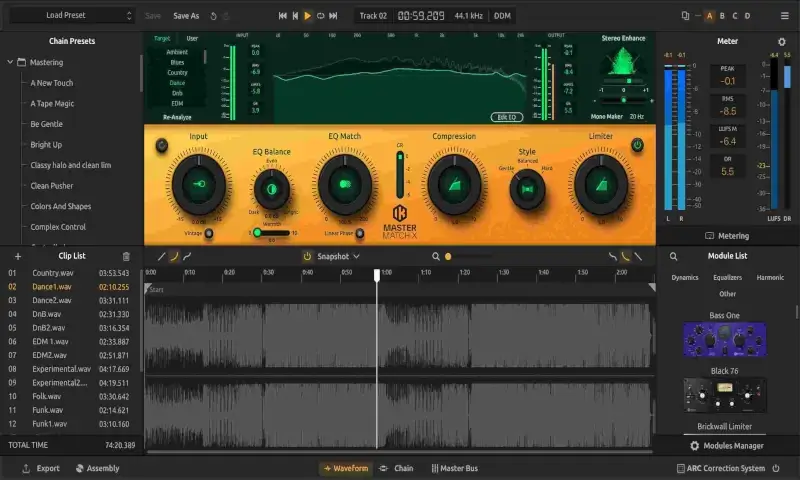Open the Meter settings gear
This screenshot has height=480, width=800.
(x=782, y=41)
